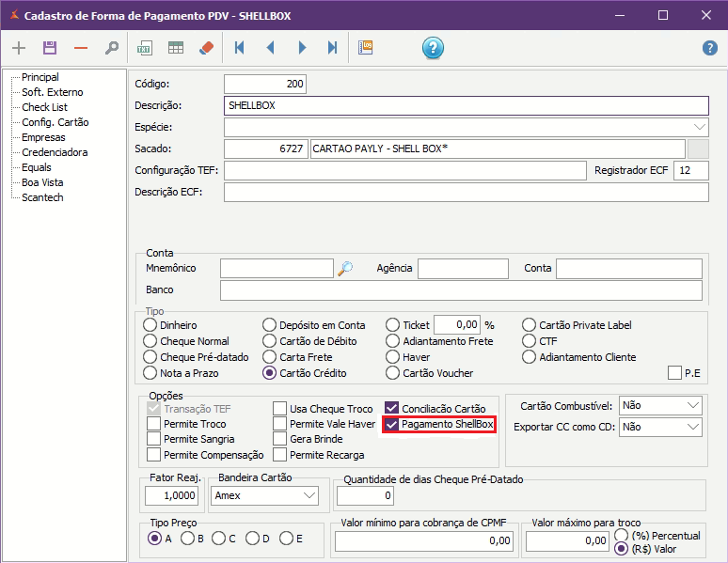
Task: Clear the form with the eraser icon
Action: click(x=207, y=48)
